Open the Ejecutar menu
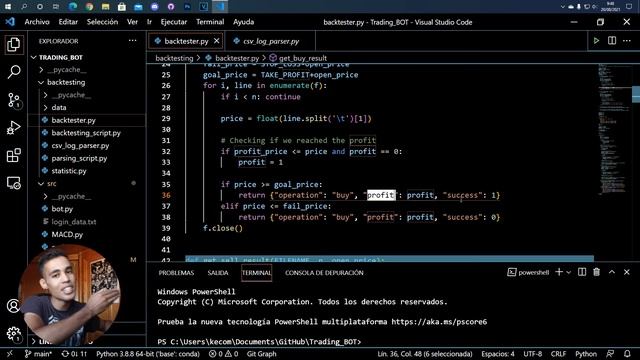 coord(174,22)
